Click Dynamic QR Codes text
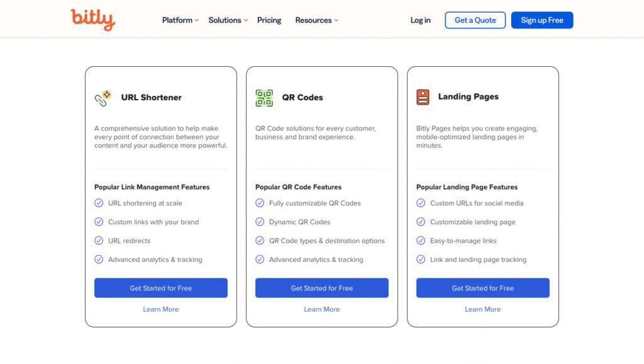This screenshot has height=364, width=644. tap(300, 222)
